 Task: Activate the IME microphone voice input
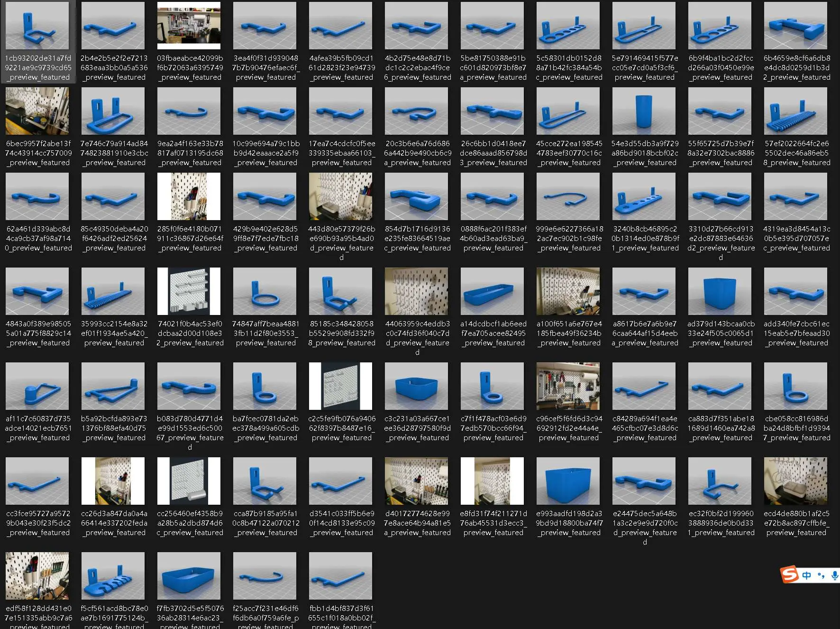pyautogui.click(x=834, y=575)
